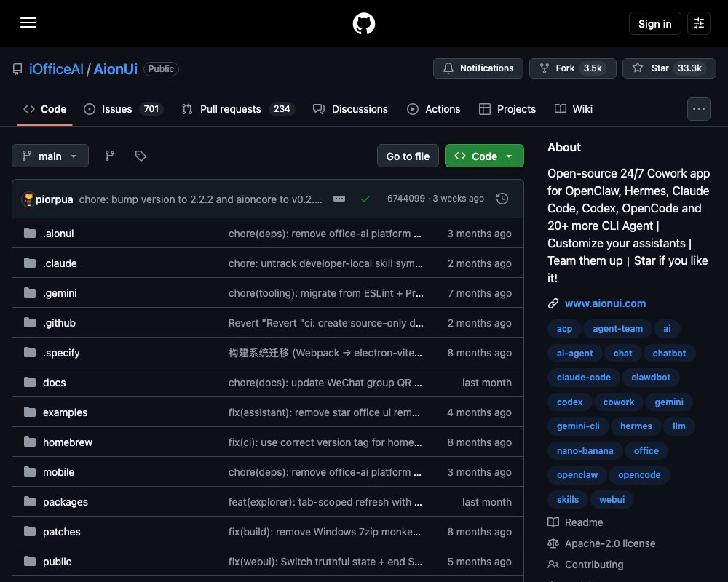The width and height of the screenshot is (728, 582).
Task: Visit www.aionui.com website link
Action: point(605,303)
